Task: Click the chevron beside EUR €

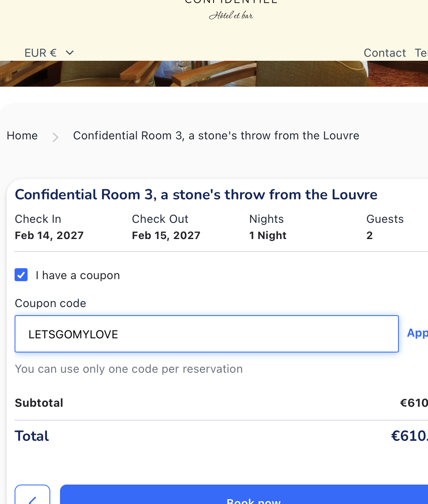Action: [70, 53]
